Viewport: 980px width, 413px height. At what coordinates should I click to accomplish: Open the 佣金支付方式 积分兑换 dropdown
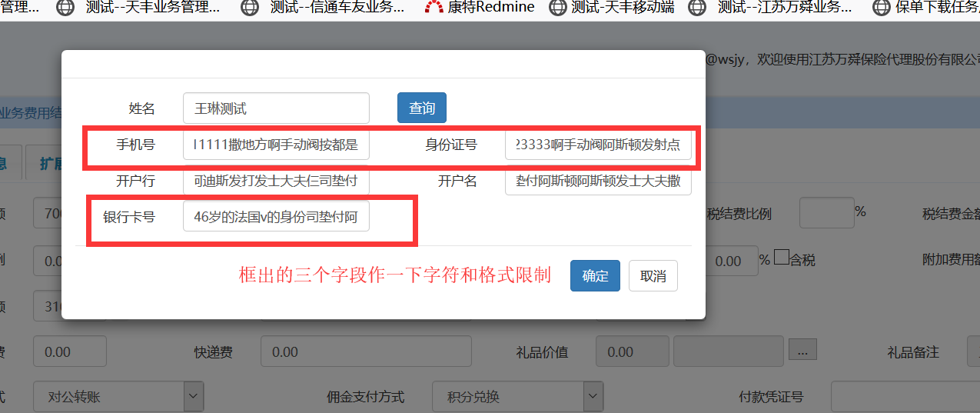pyautogui.click(x=517, y=397)
